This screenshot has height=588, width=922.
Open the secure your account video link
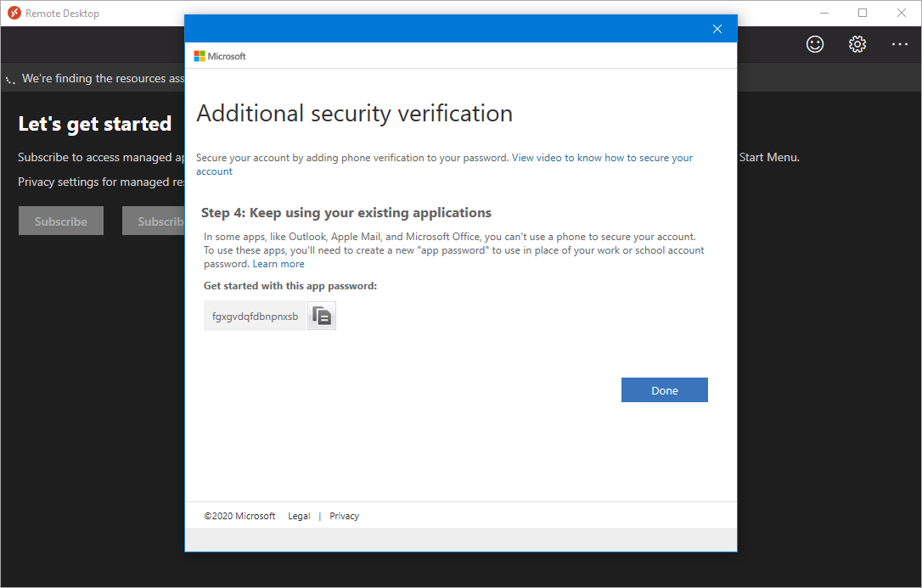445,165
